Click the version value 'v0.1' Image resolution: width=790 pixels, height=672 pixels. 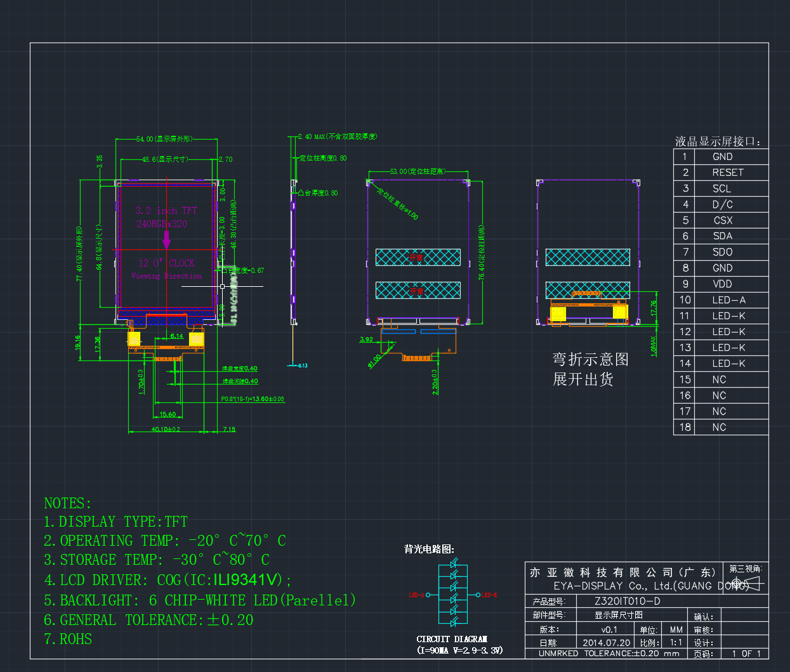[x=609, y=629]
